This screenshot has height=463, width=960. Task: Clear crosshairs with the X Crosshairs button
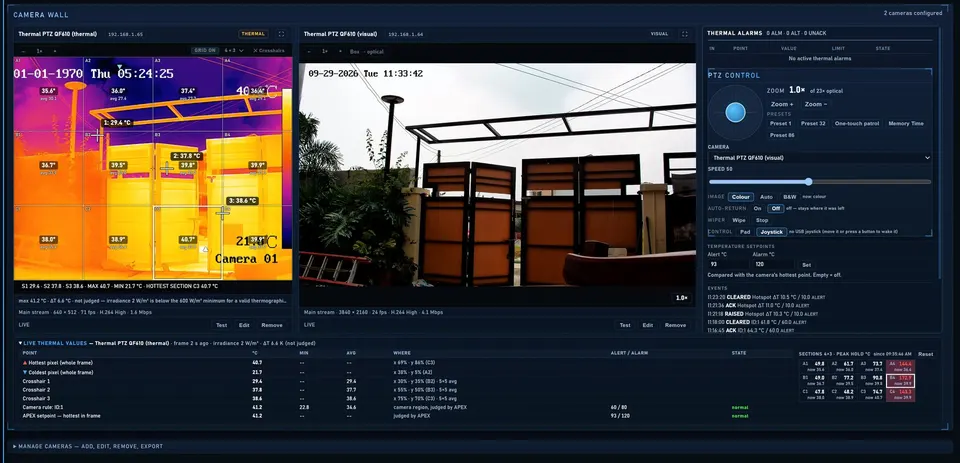269,51
